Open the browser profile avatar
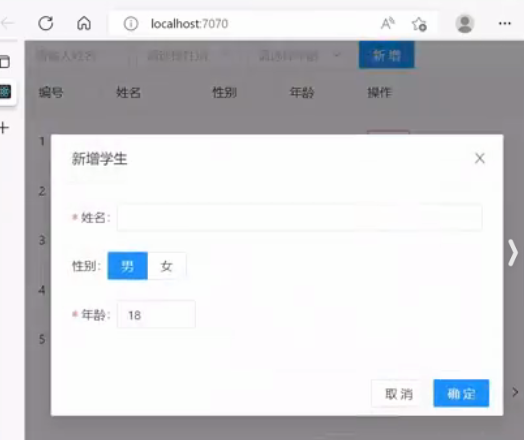This screenshot has height=440, width=524. click(x=465, y=24)
